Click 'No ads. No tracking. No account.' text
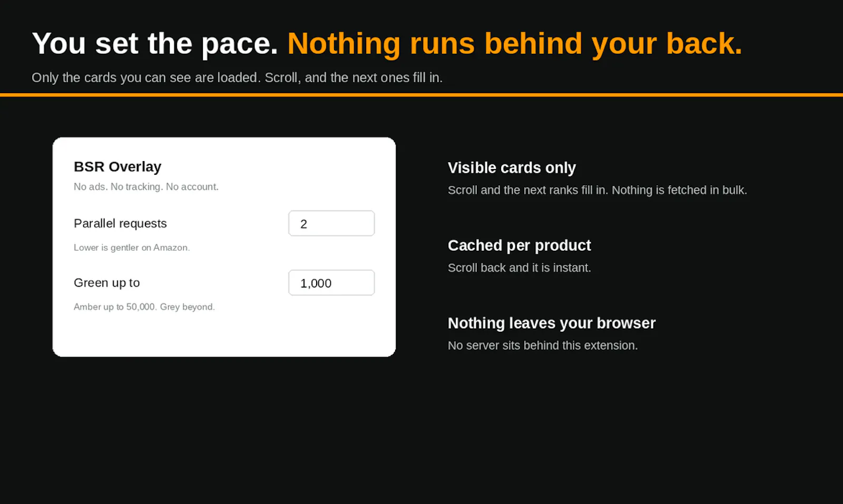 [x=146, y=187]
